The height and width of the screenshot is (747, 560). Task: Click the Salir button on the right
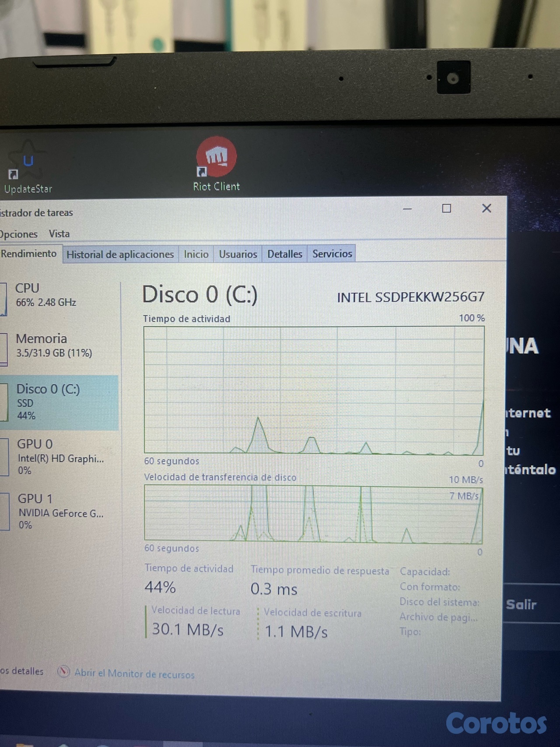tap(521, 605)
